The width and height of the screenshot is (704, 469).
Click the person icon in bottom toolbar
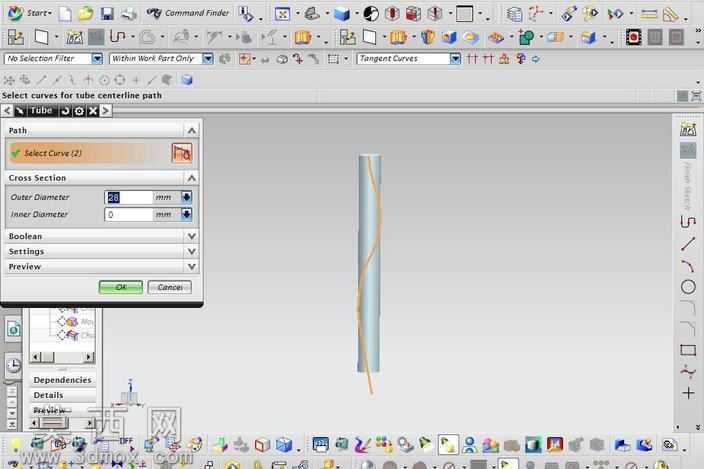point(470,445)
